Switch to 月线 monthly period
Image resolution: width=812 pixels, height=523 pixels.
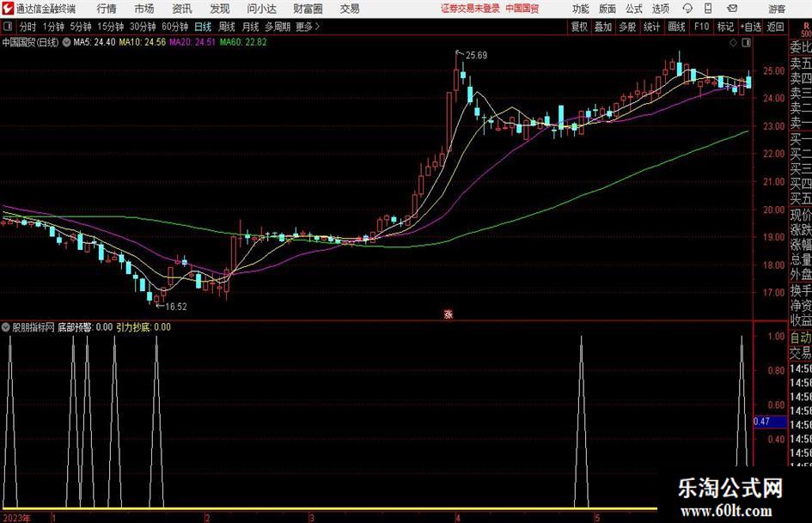point(250,27)
